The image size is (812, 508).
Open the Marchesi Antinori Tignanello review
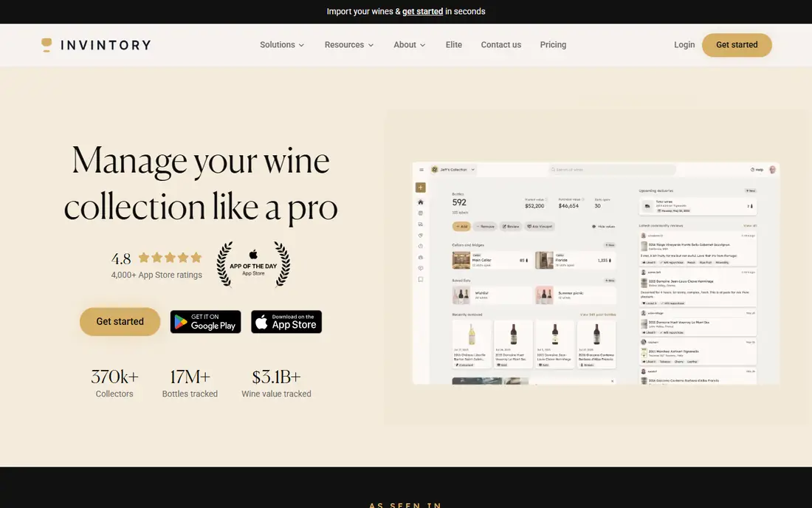click(698, 351)
